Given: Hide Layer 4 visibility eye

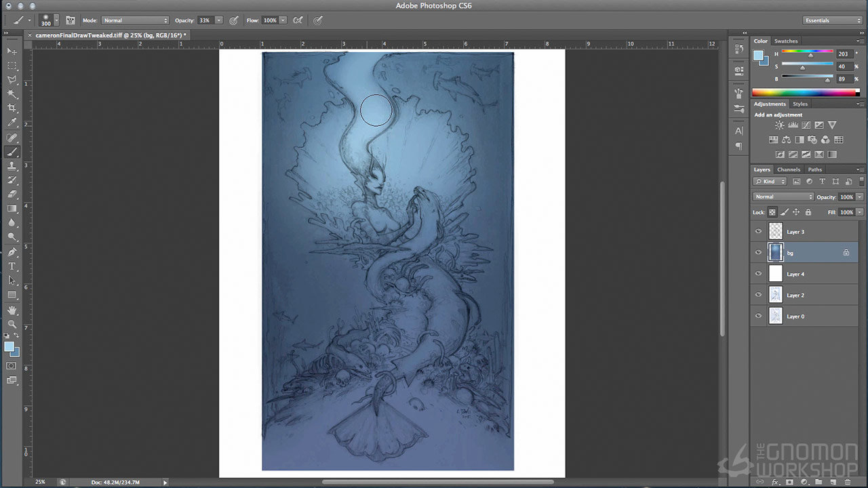Looking at the screenshot, I should pyautogui.click(x=758, y=274).
